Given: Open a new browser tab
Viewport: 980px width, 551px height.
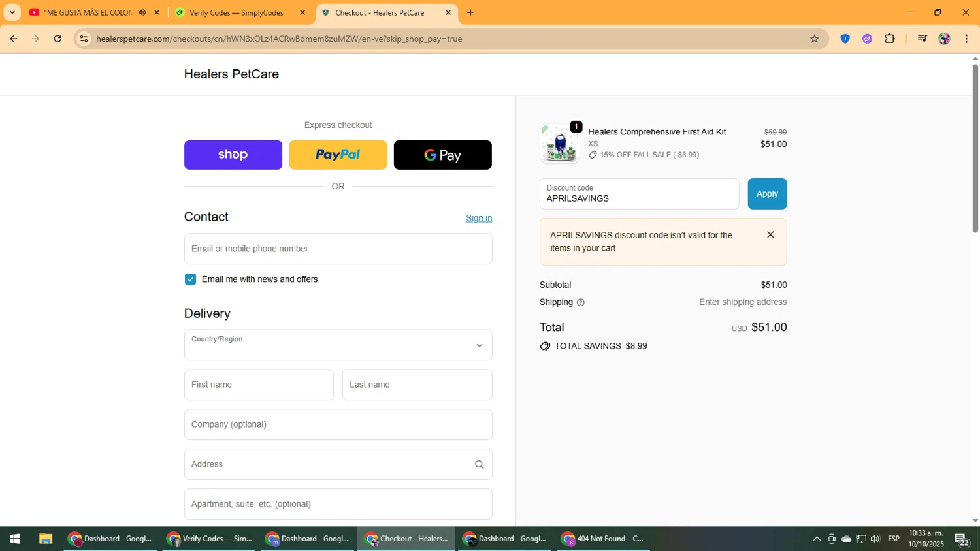Looking at the screenshot, I should click(x=470, y=12).
